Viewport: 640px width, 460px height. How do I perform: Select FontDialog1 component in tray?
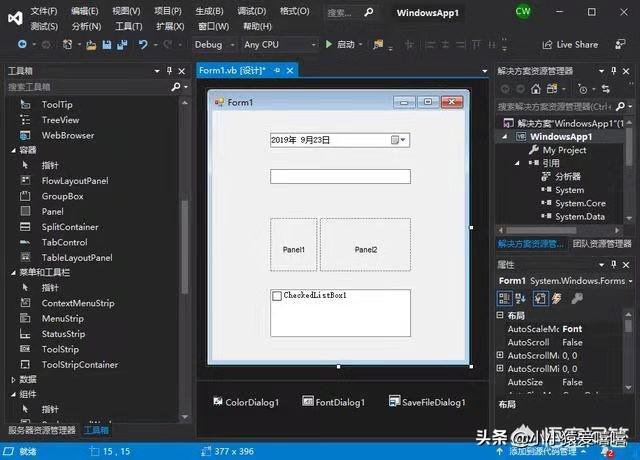coord(333,402)
